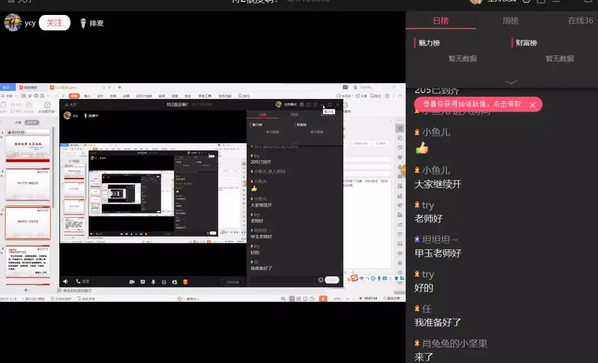
Task: Switch to the 日榜 tab
Action: point(440,21)
